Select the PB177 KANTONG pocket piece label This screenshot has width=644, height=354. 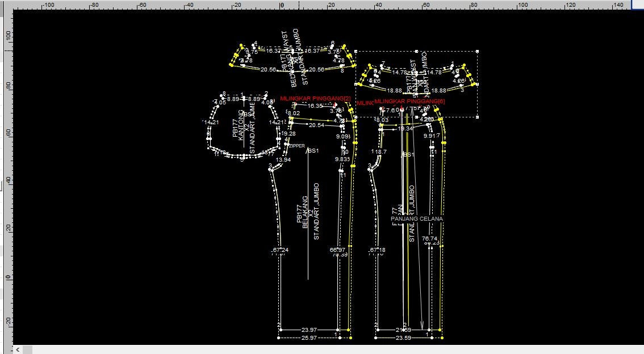point(241,128)
